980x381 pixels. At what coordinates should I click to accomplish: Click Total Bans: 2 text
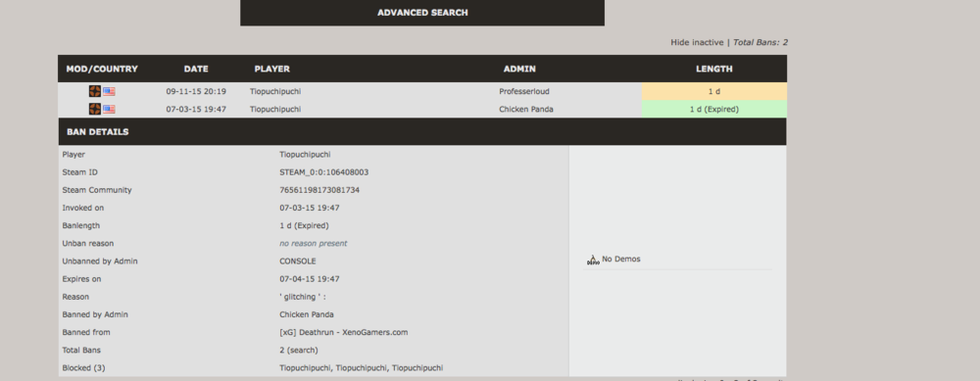coord(760,42)
